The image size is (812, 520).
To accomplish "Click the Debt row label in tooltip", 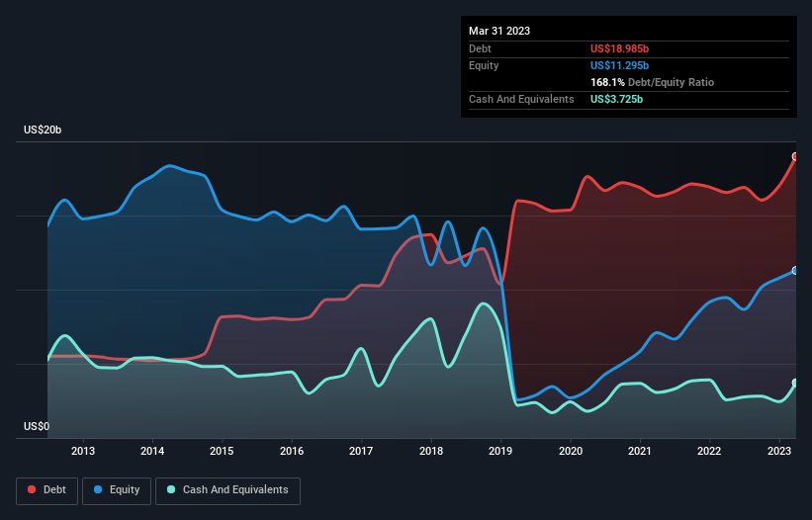I will 480,48.
